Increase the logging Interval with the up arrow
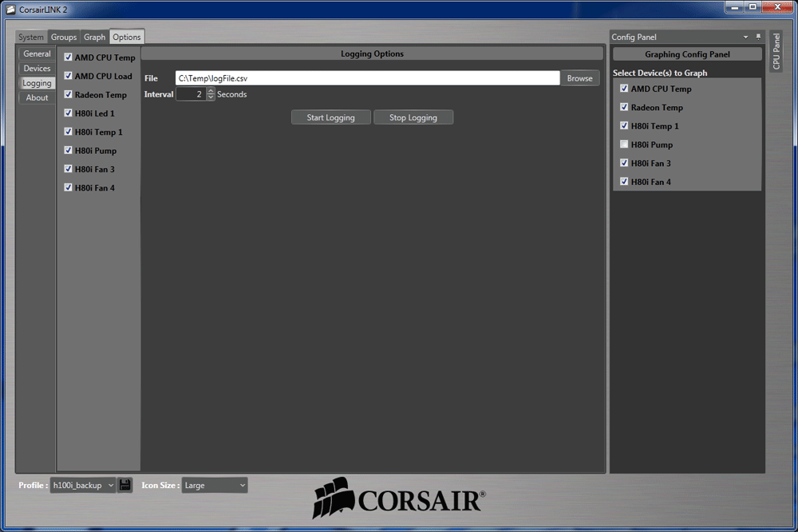This screenshot has width=798, height=532. [x=209, y=91]
